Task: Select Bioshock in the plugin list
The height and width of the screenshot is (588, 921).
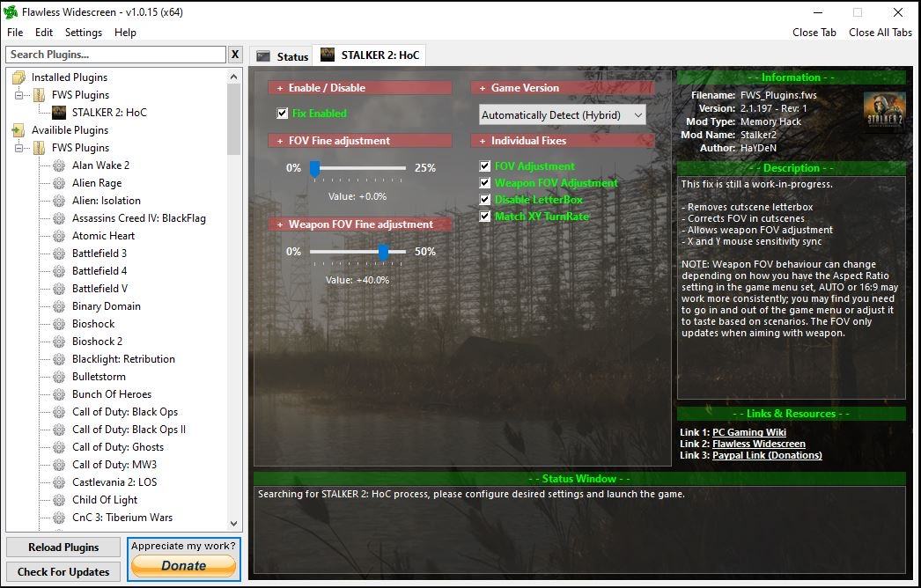Action: (x=93, y=324)
